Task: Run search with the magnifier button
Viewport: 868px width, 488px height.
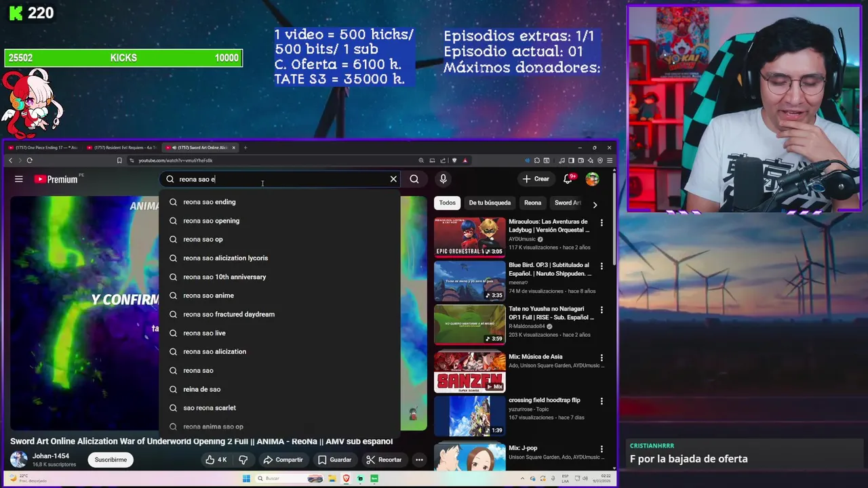Action: (x=414, y=179)
